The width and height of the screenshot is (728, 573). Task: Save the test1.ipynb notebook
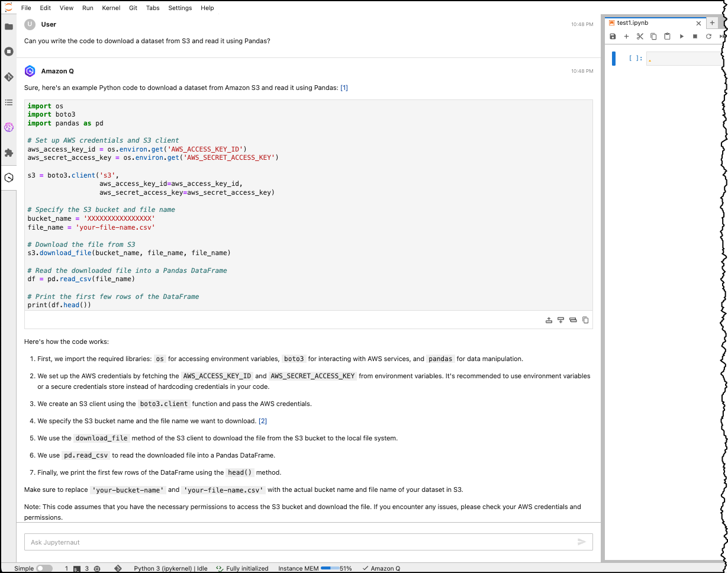[613, 37]
